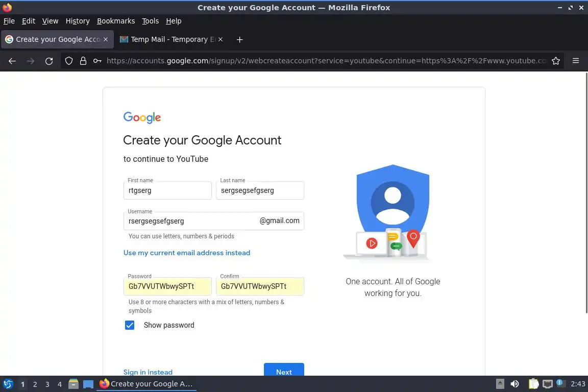
Task: View site security padlock information
Action: (83, 61)
